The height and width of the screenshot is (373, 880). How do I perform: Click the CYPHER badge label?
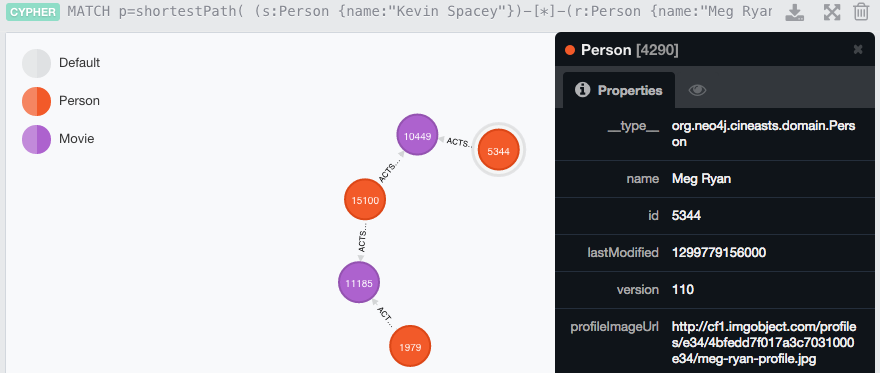click(33, 11)
